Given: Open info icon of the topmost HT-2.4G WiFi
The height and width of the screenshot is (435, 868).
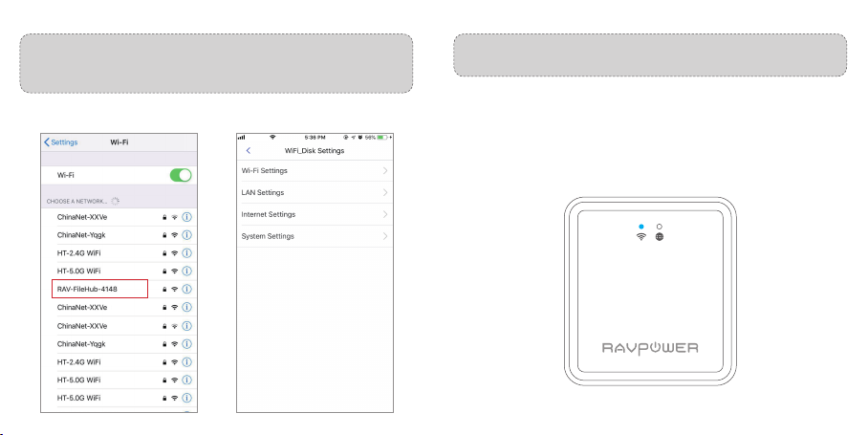Looking at the screenshot, I should click(x=186, y=253).
